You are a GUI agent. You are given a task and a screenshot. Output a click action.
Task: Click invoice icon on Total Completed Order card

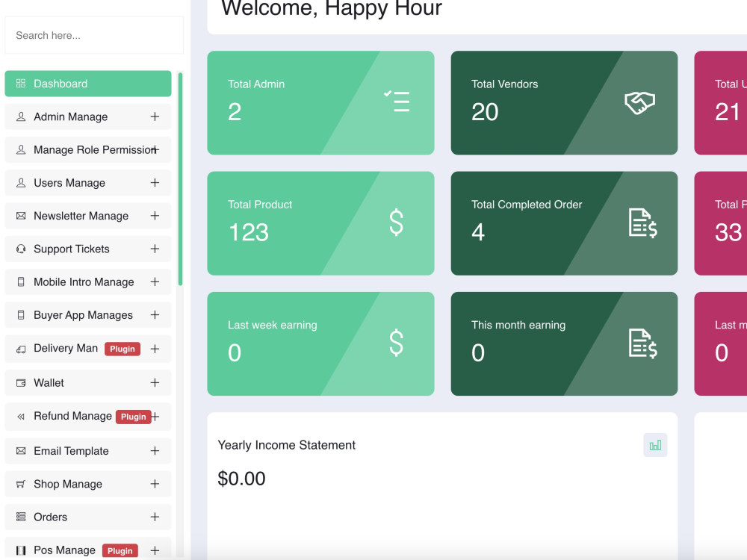(x=642, y=223)
